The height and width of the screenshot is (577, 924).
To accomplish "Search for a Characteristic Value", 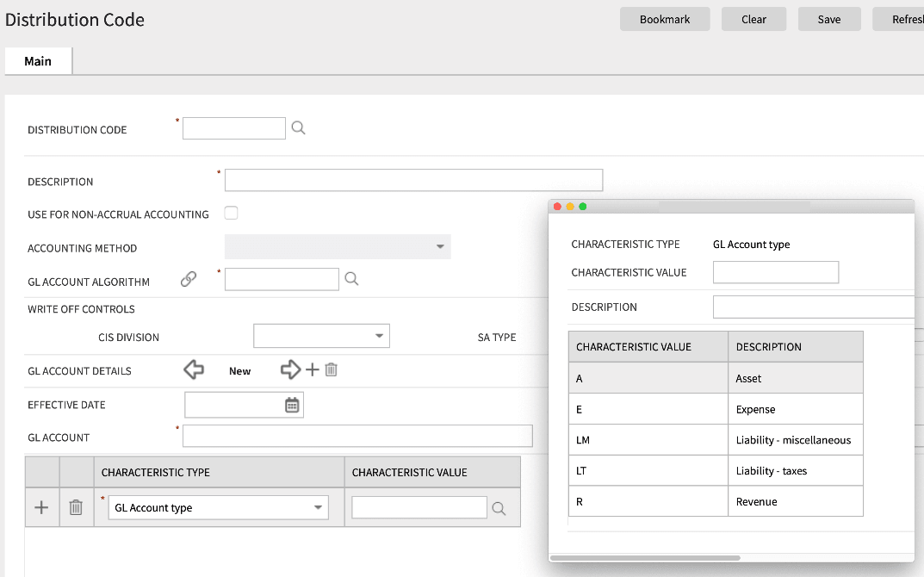I will click(x=499, y=507).
